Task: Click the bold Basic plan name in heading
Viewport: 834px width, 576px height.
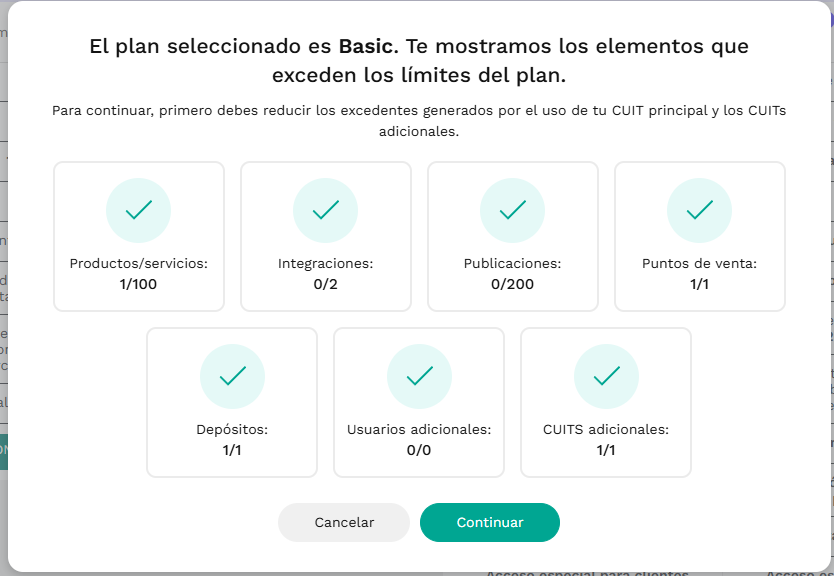Action: point(369,46)
